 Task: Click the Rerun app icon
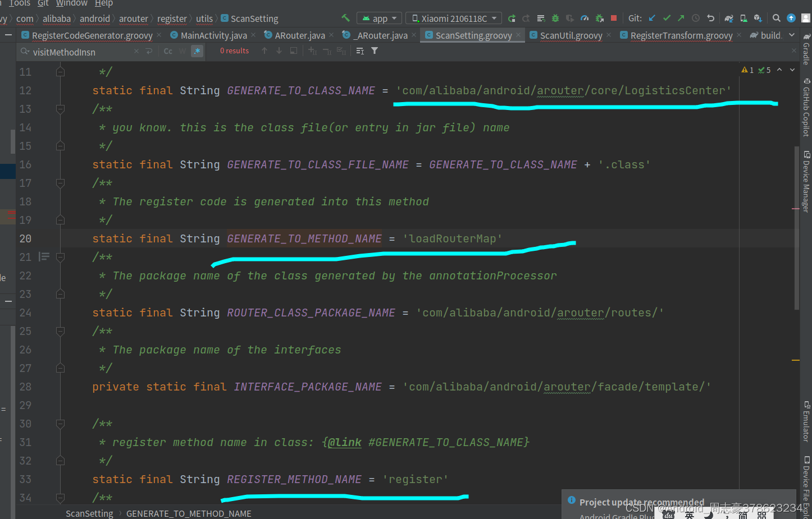click(x=512, y=19)
